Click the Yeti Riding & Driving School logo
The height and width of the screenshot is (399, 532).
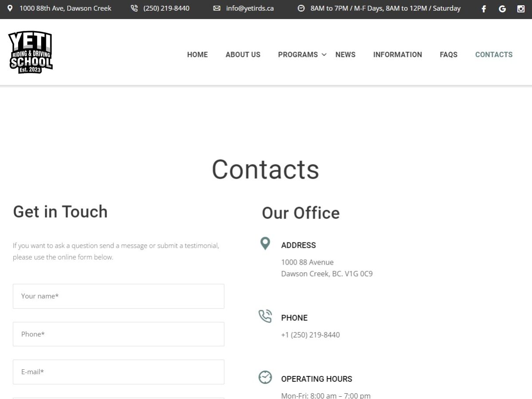click(x=30, y=53)
